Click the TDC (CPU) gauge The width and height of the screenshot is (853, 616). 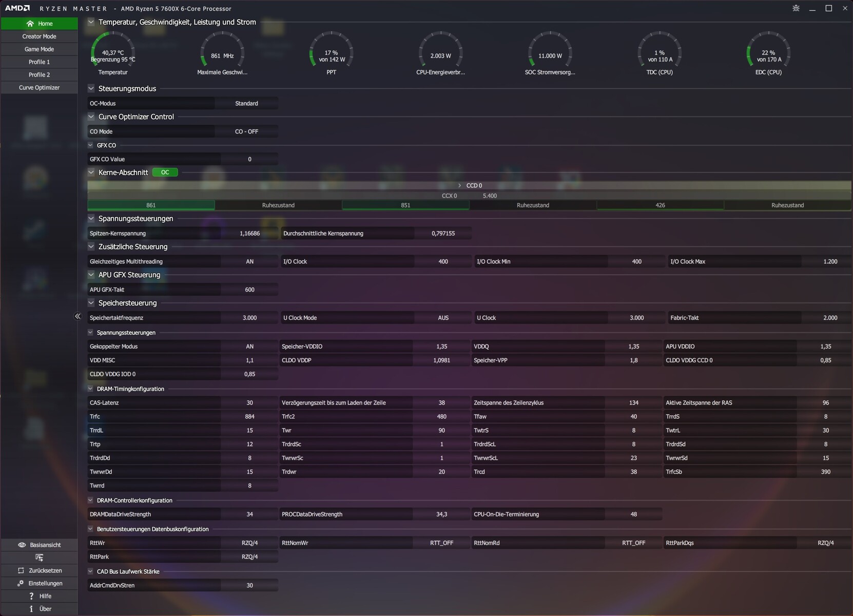point(660,53)
